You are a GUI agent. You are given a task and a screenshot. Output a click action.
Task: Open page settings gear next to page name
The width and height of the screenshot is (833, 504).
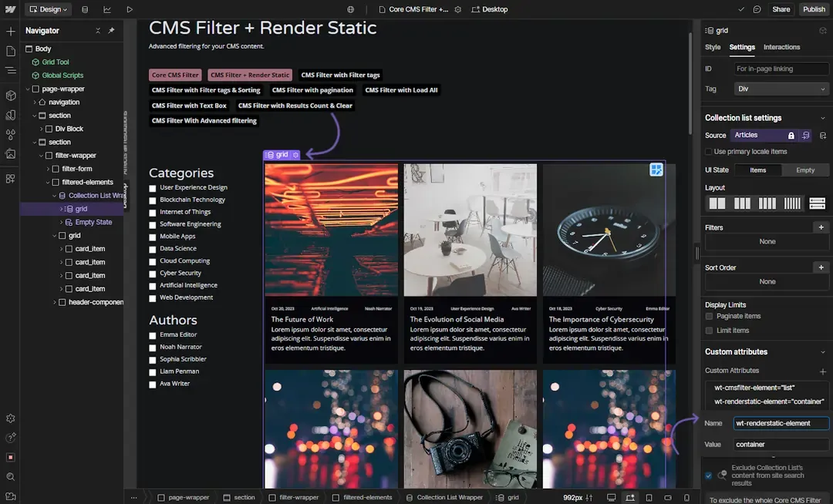click(x=458, y=9)
